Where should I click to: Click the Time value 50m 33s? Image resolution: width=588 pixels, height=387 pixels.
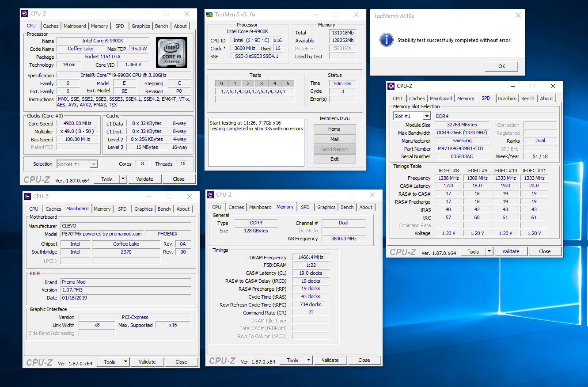pyautogui.click(x=343, y=83)
